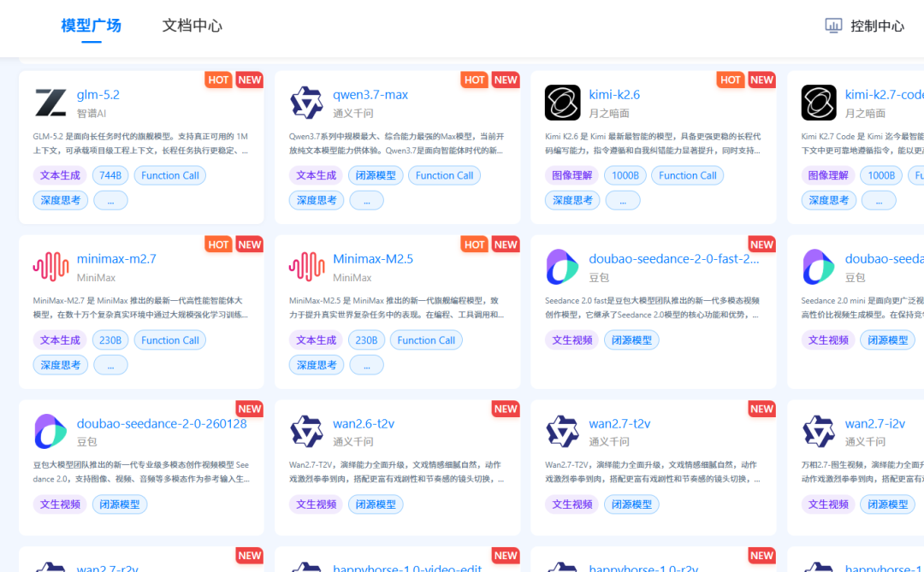
Task: Open the Minimax-M2.5 model title link
Action: [x=373, y=258]
